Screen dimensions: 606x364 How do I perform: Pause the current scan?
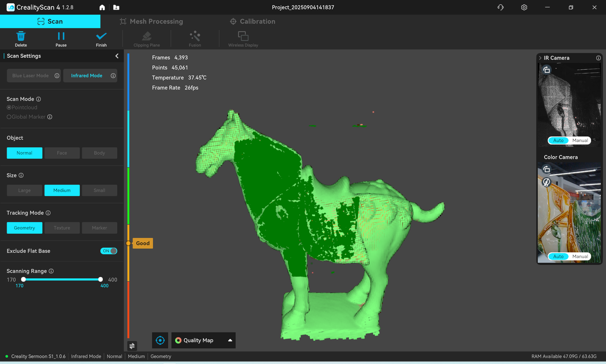click(61, 36)
